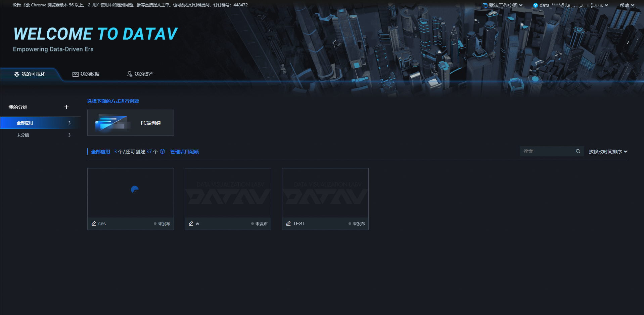Switch to the 我的资产 tab
Image resolution: width=644 pixels, height=315 pixels.
click(x=140, y=74)
